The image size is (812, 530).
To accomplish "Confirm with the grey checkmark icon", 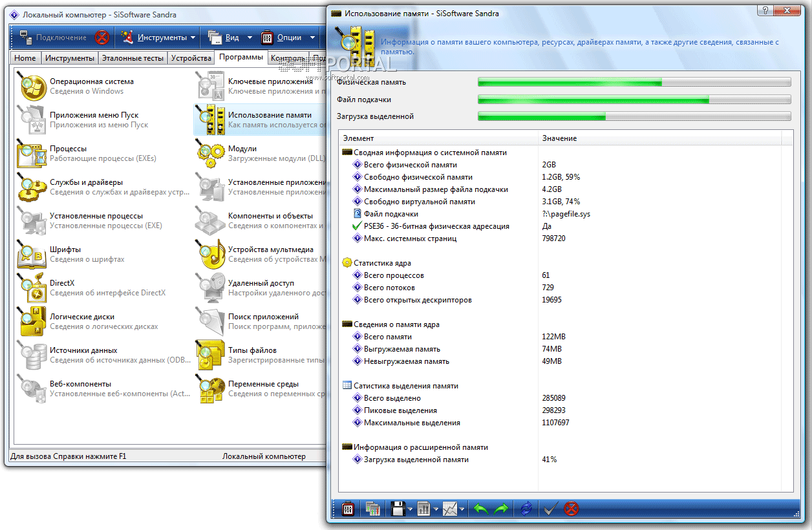I will (x=550, y=509).
